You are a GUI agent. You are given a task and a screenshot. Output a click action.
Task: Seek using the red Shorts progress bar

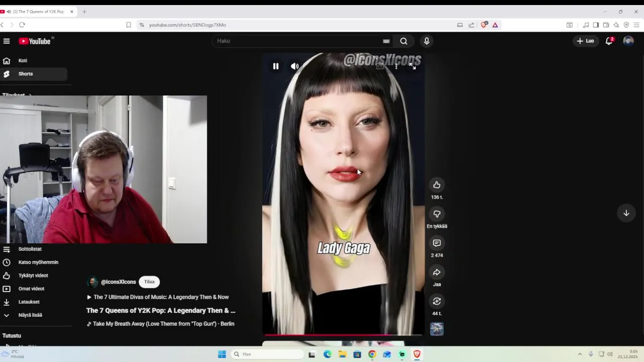pos(343,334)
